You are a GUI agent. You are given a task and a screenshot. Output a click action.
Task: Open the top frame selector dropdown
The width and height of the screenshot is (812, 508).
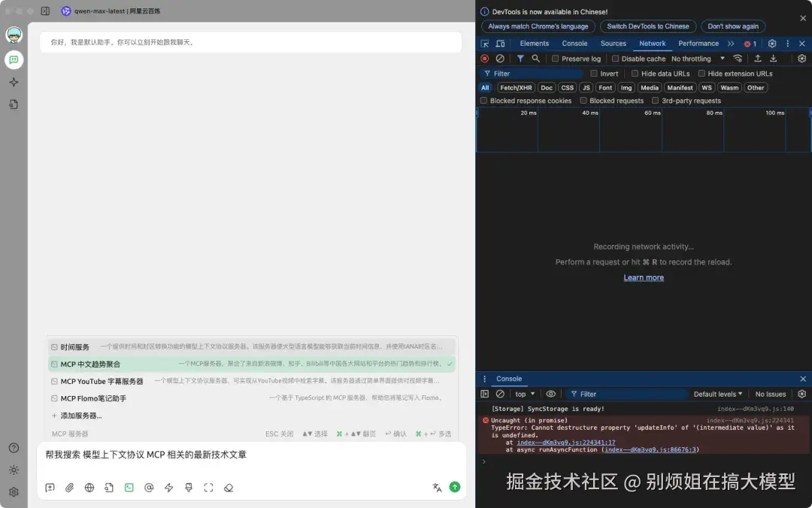click(524, 394)
